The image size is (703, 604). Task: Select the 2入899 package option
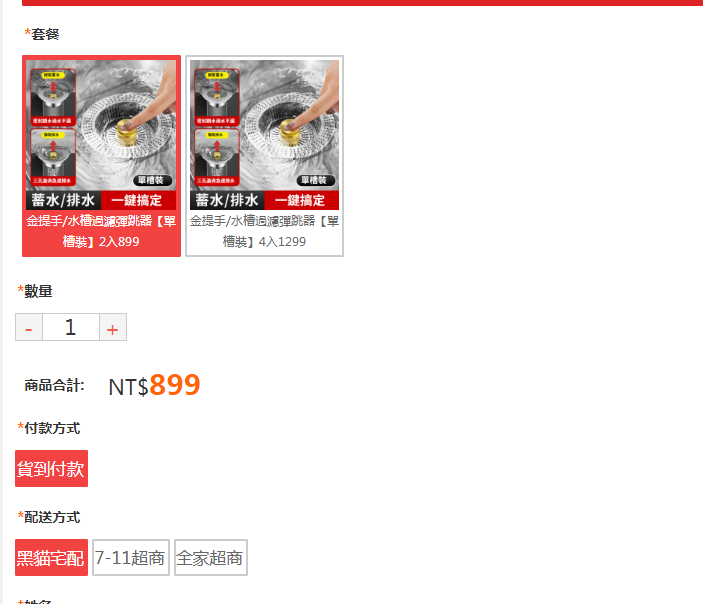tap(101, 156)
